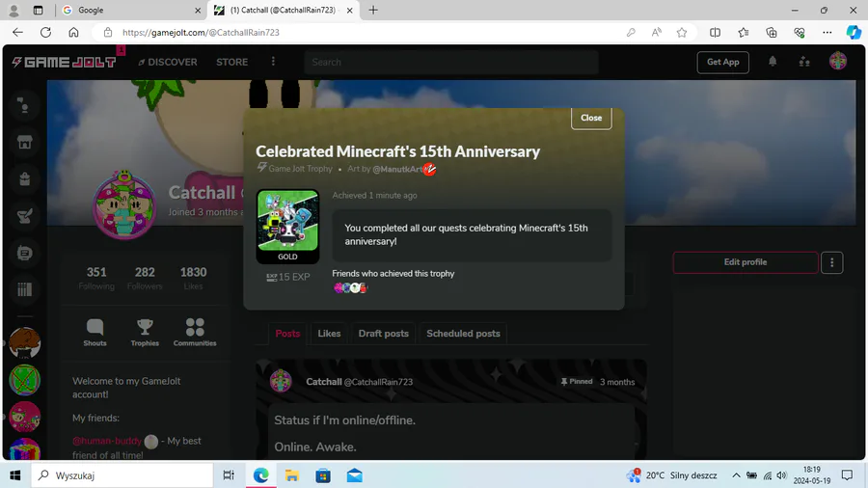Image resolution: width=868 pixels, height=488 pixels.
Task: Open File Explorer from taskbar
Action: (x=291, y=475)
